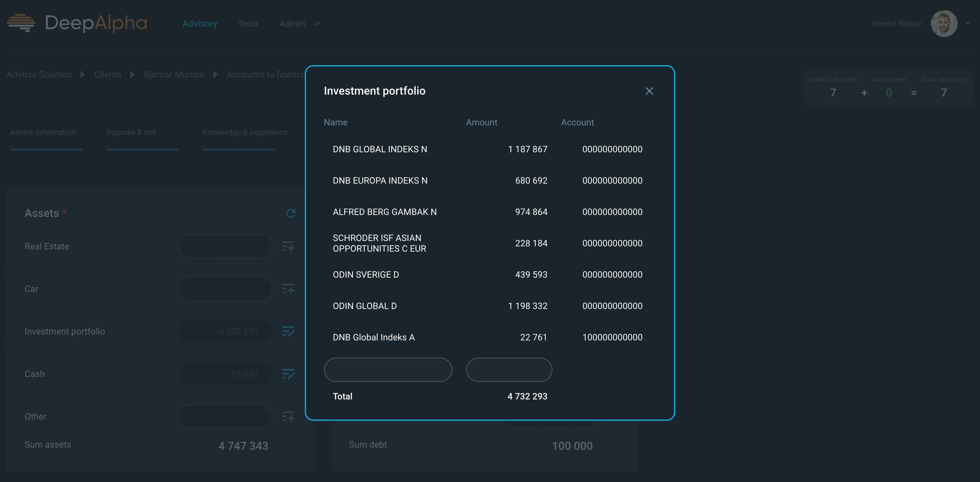Viewport: 980px width, 482px height.
Task: Click the Amount column header
Action: [x=481, y=122]
